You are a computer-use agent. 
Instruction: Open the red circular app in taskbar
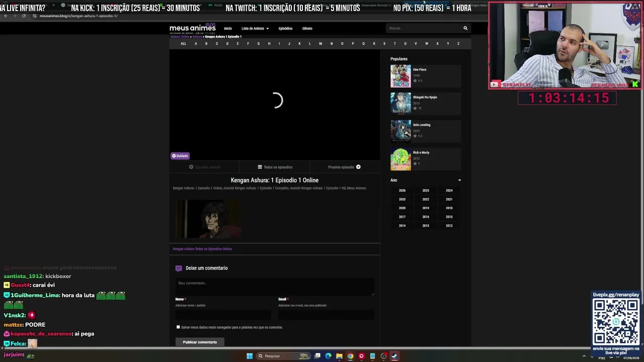[361, 356]
